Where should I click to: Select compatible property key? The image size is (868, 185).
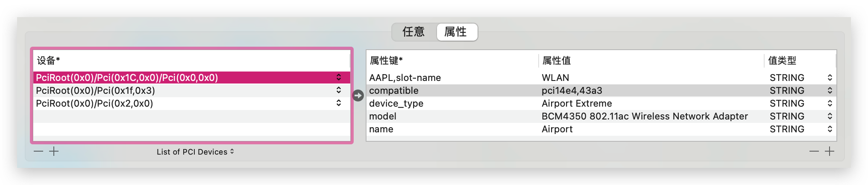tap(394, 90)
